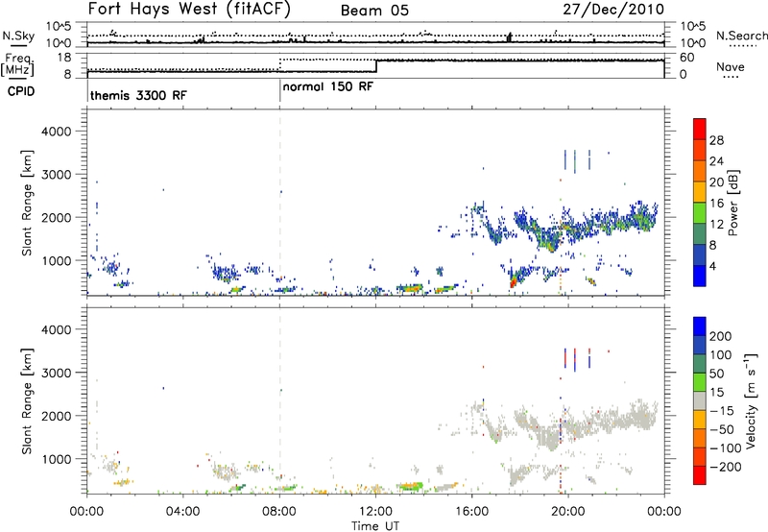Viewport: 768px width, 532px height.
Task: Pick the yellow 16–20 dB power swatch
Action: point(700,191)
